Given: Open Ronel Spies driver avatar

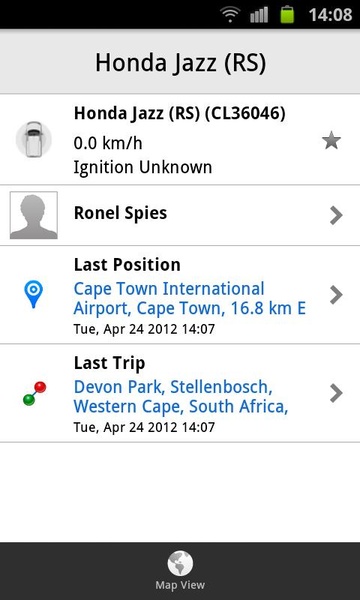Looking at the screenshot, I should point(34,215).
